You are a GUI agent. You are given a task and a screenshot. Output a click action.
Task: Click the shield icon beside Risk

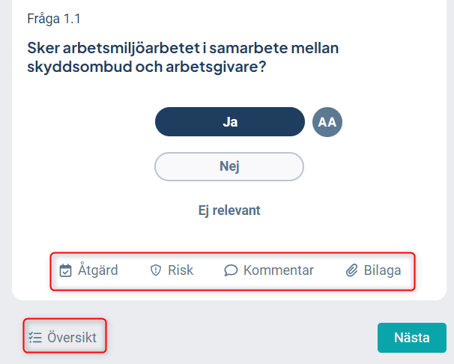pos(156,270)
